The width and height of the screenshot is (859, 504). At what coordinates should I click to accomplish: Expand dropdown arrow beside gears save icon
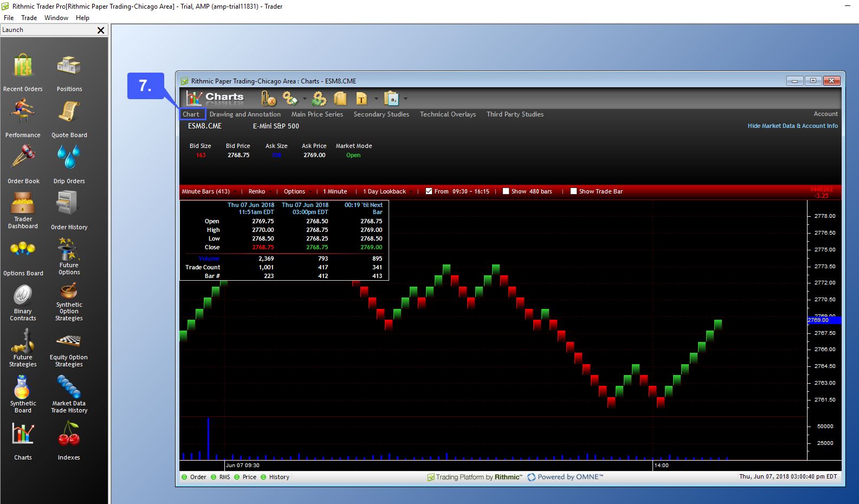point(305,99)
